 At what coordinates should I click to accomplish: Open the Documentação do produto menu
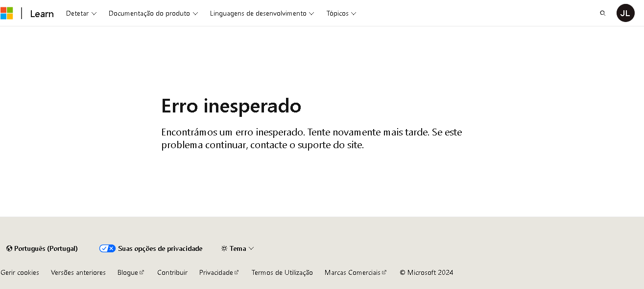[153, 13]
